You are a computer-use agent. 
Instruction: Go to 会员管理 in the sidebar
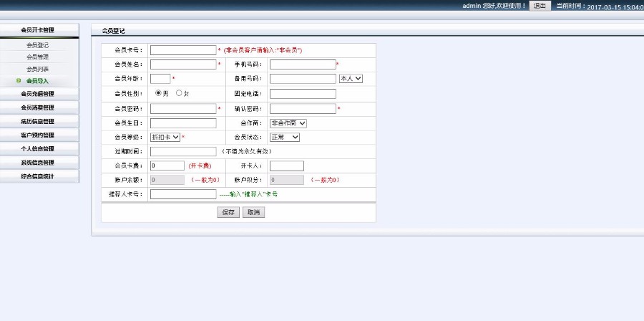tap(38, 57)
